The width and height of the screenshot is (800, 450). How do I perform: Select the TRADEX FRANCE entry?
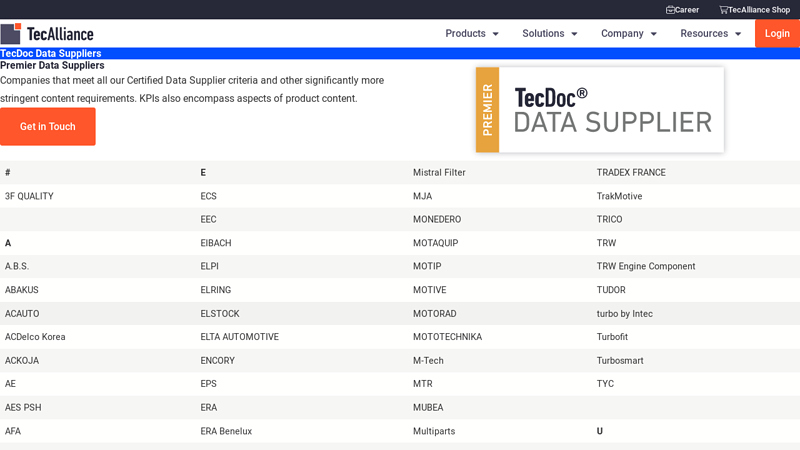631,172
